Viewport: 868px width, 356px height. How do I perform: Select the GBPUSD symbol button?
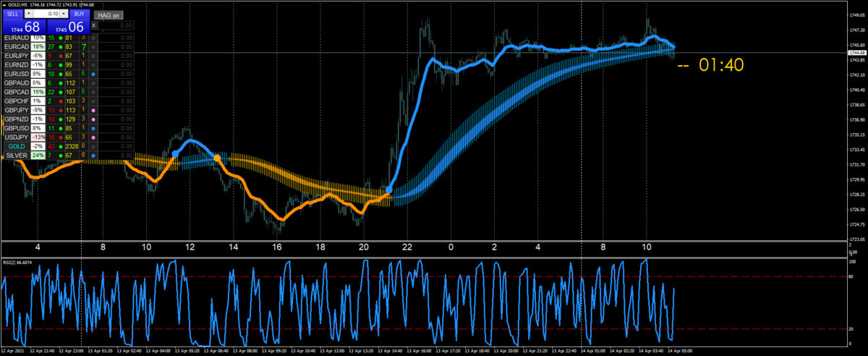pyautogui.click(x=17, y=128)
